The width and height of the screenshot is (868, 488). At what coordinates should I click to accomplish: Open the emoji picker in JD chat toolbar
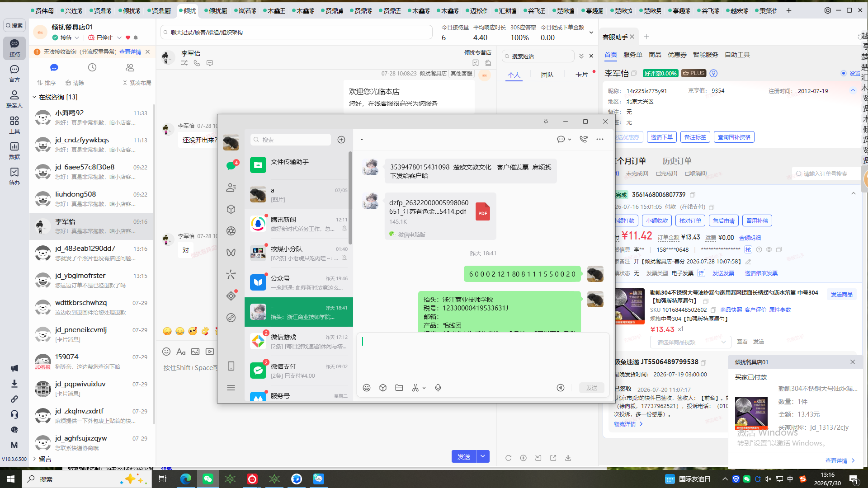(x=166, y=352)
